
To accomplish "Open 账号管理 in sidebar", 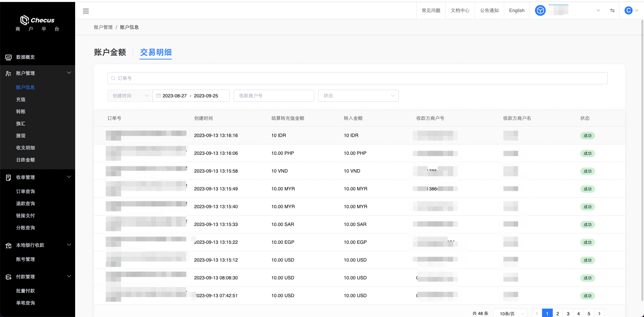I will tap(25, 259).
